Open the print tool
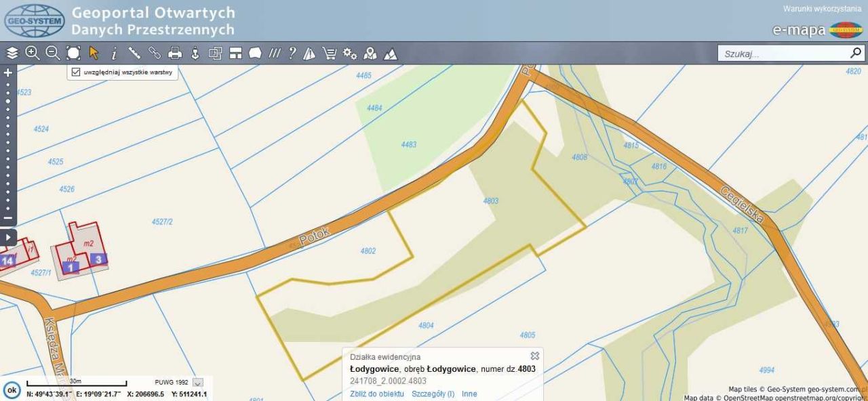Viewport: 868px width, 401px height. tap(175, 52)
